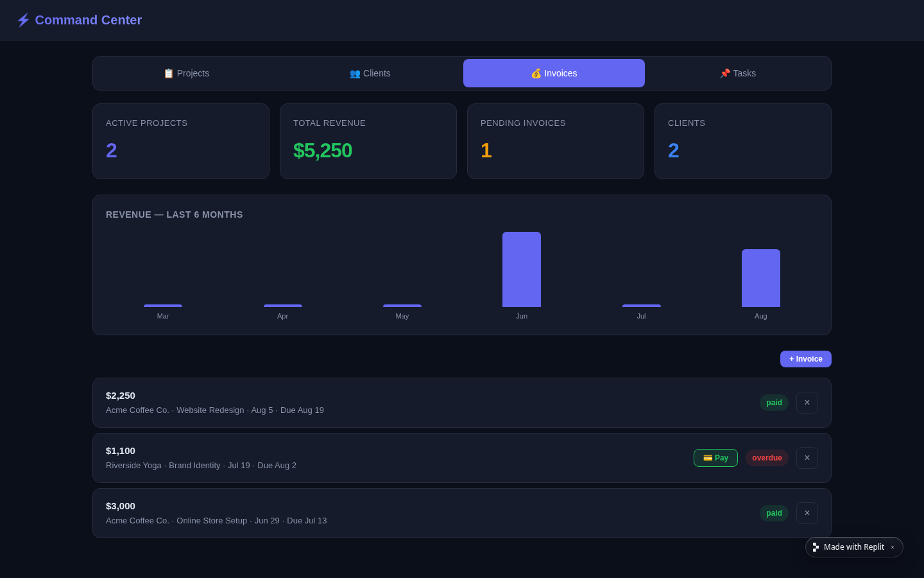Open the Made with Replit link
Image resolution: width=924 pixels, height=578 pixels.
pyautogui.click(x=854, y=547)
